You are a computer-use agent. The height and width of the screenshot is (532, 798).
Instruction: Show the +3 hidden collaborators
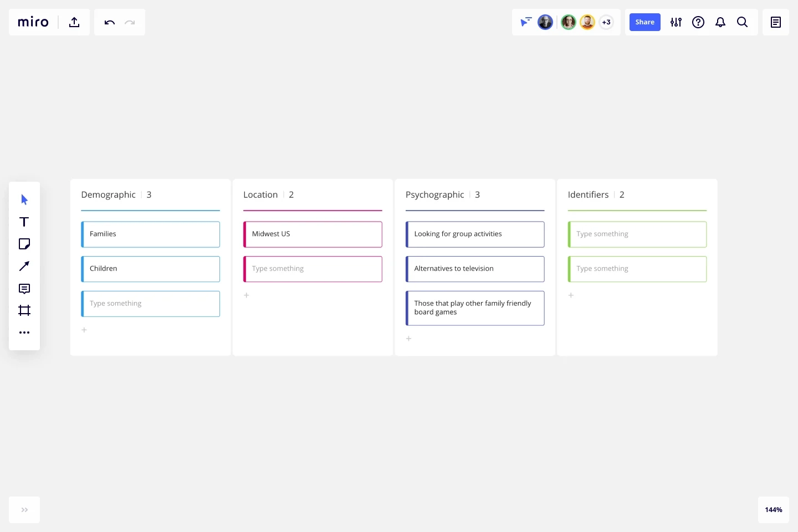pyautogui.click(x=606, y=22)
